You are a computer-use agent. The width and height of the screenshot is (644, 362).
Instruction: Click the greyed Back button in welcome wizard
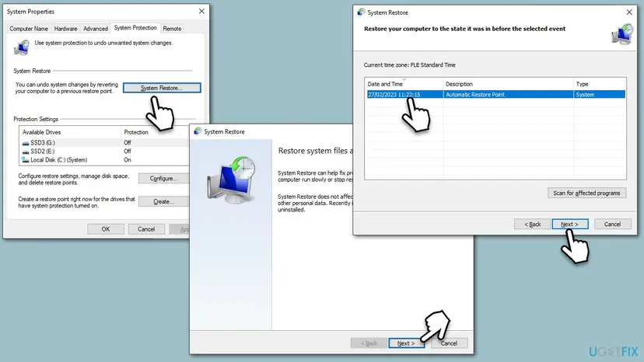pos(369,343)
